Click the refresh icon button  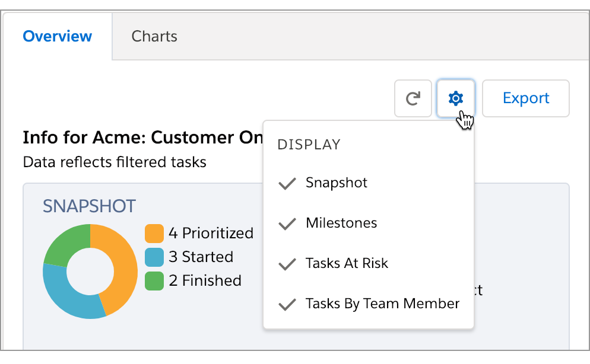(413, 98)
